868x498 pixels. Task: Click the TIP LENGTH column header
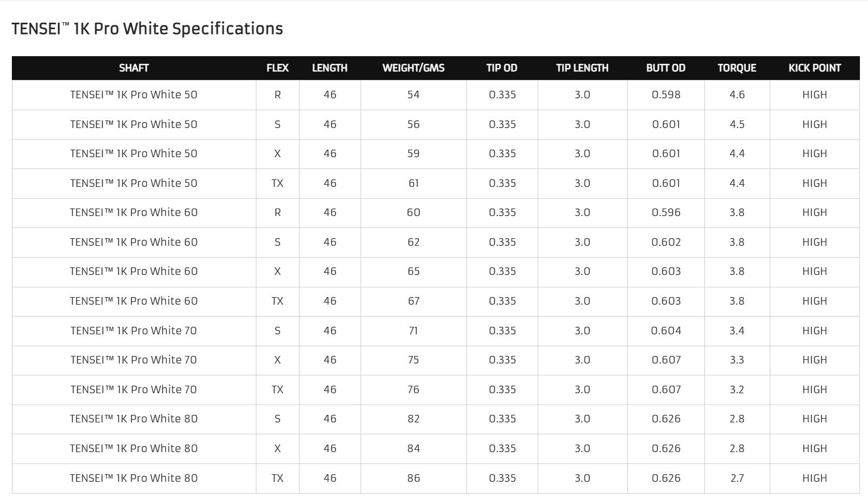[x=582, y=68]
